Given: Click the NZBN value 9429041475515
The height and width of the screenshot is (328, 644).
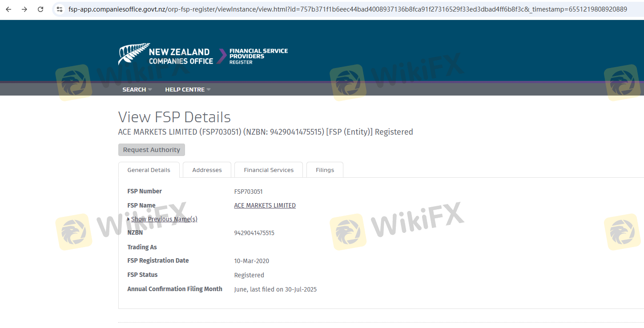Looking at the screenshot, I should 254,233.
